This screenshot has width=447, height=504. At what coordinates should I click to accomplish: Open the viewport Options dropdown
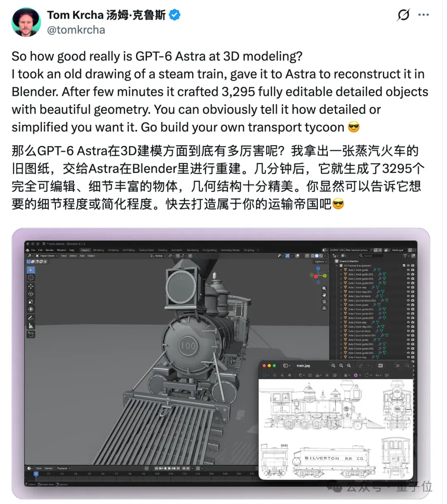coord(321,261)
